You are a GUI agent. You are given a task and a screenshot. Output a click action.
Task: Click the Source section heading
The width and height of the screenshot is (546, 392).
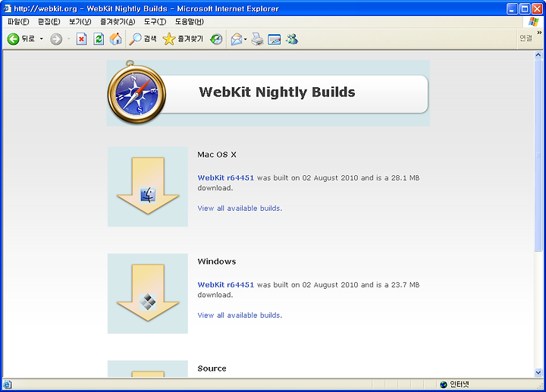[x=212, y=368]
